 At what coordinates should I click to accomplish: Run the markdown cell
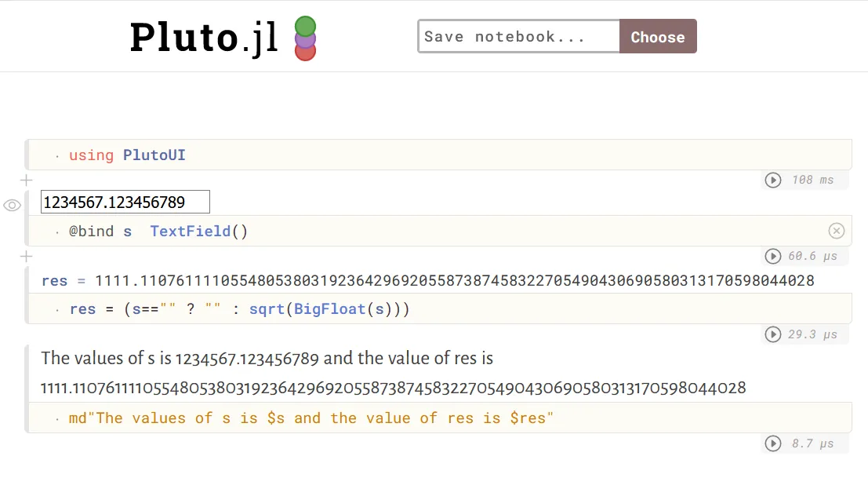[x=773, y=444]
